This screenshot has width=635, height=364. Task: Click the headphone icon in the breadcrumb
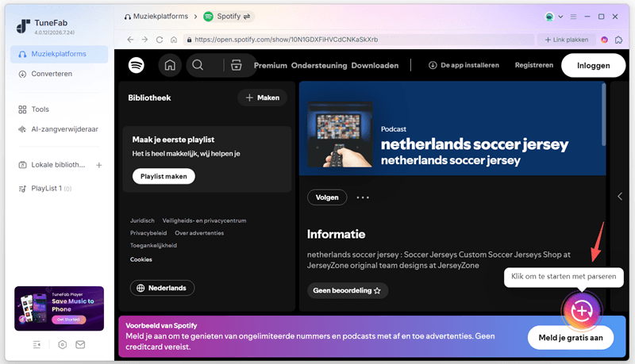[128, 17]
